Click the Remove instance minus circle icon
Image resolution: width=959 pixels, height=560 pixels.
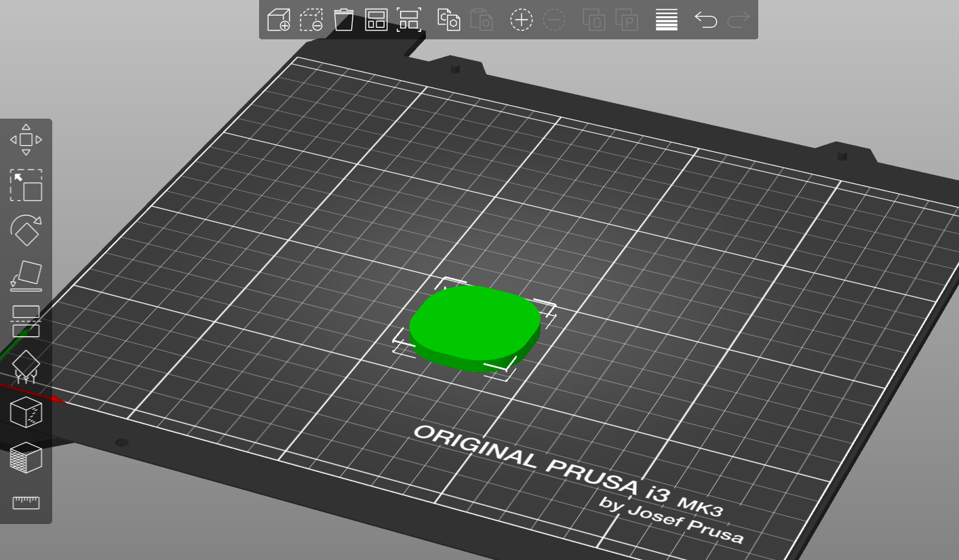554,20
